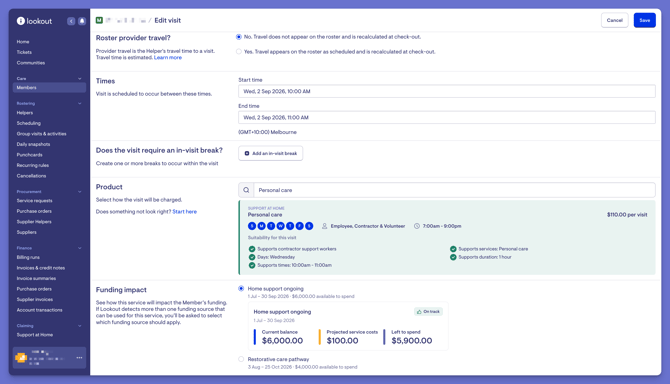
Task: Add an in-visit break
Action: point(270,153)
